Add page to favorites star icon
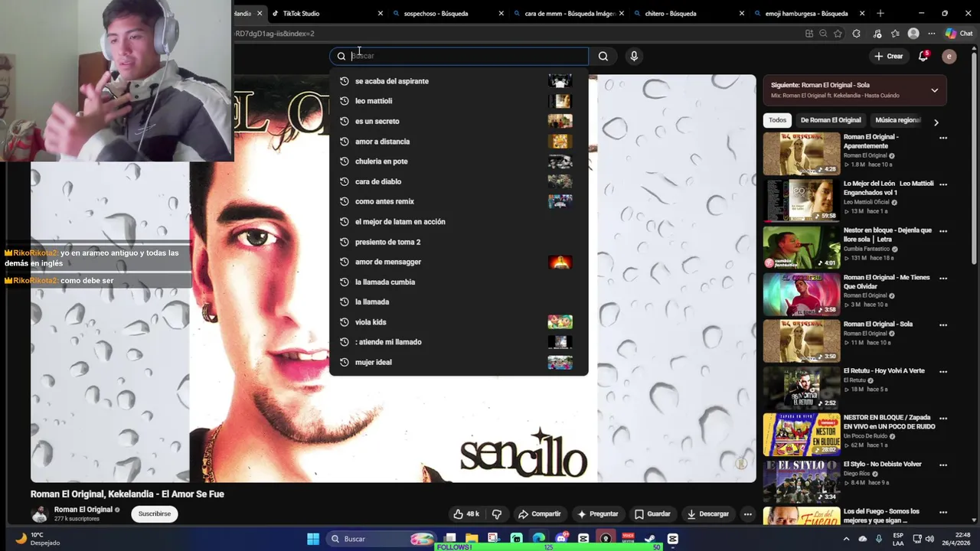This screenshot has width=980, height=551. click(x=838, y=34)
